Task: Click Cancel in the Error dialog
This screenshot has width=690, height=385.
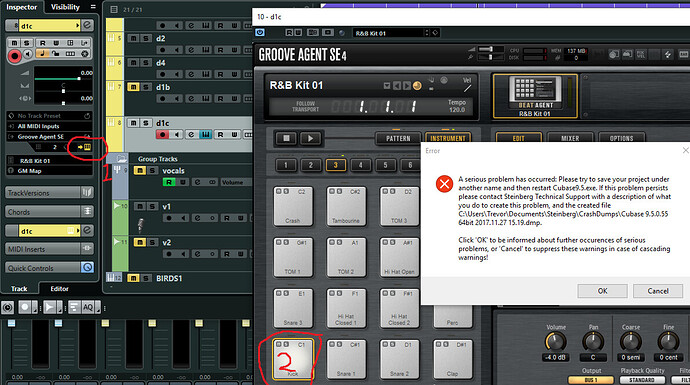Action: click(x=657, y=291)
